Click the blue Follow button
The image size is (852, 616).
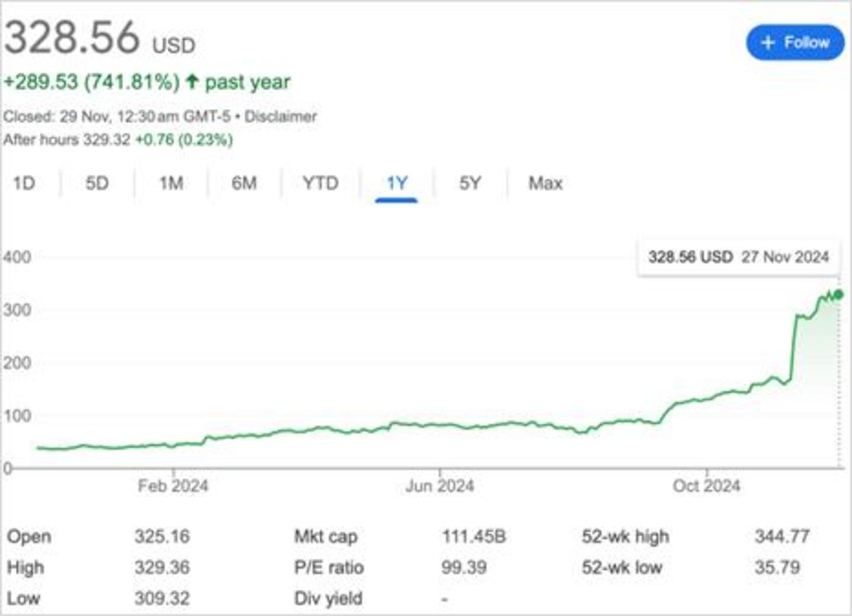click(x=795, y=43)
